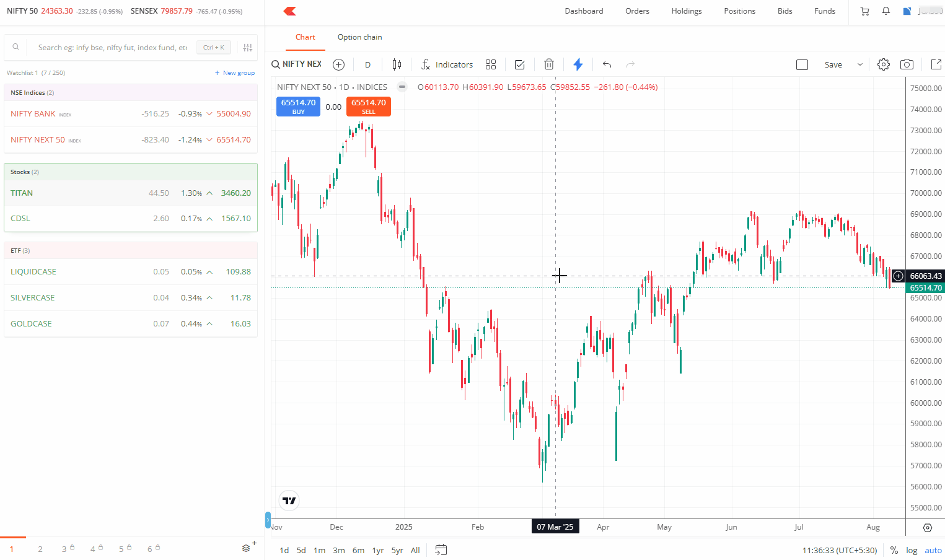Open the Save dropdown arrow
This screenshot has height=560, width=945.
click(x=859, y=64)
